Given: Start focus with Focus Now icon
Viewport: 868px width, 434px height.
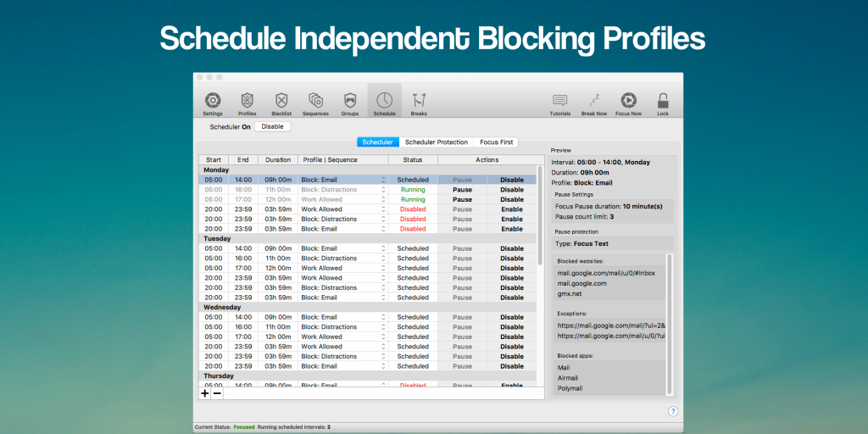Looking at the screenshot, I should click(628, 100).
